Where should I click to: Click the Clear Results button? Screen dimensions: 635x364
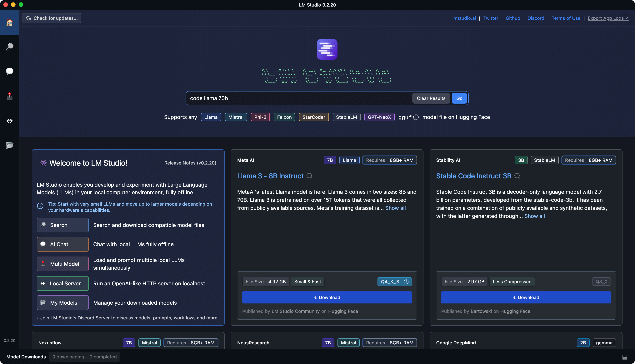pos(431,98)
